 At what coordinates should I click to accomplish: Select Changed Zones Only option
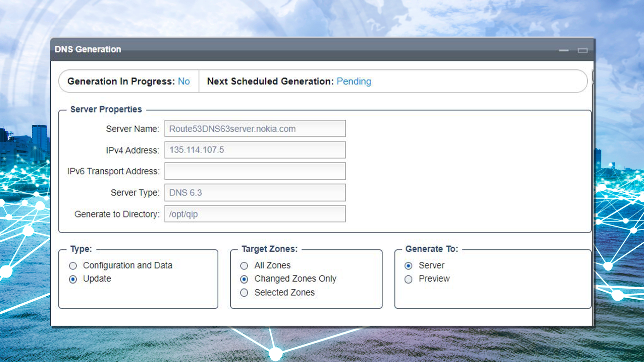(244, 279)
